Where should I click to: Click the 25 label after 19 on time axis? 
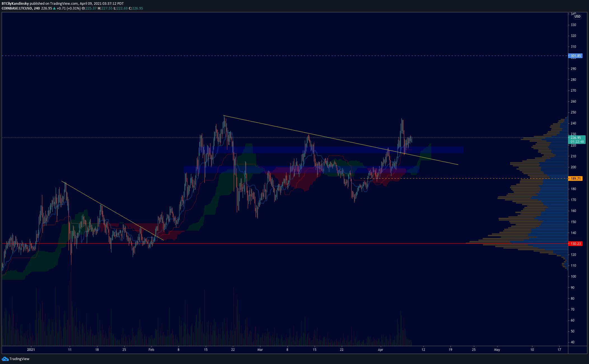[474, 350]
